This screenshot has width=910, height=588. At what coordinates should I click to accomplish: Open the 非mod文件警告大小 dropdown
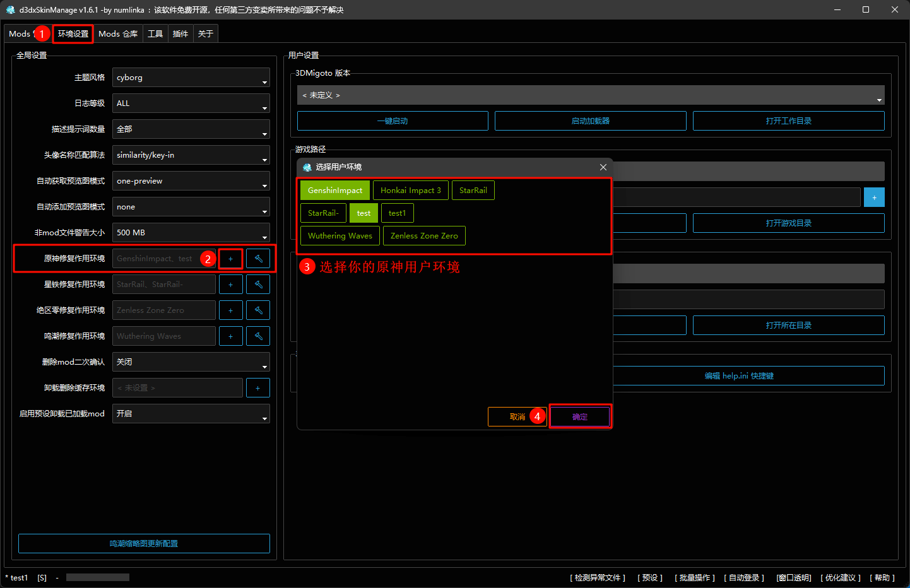coord(191,232)
